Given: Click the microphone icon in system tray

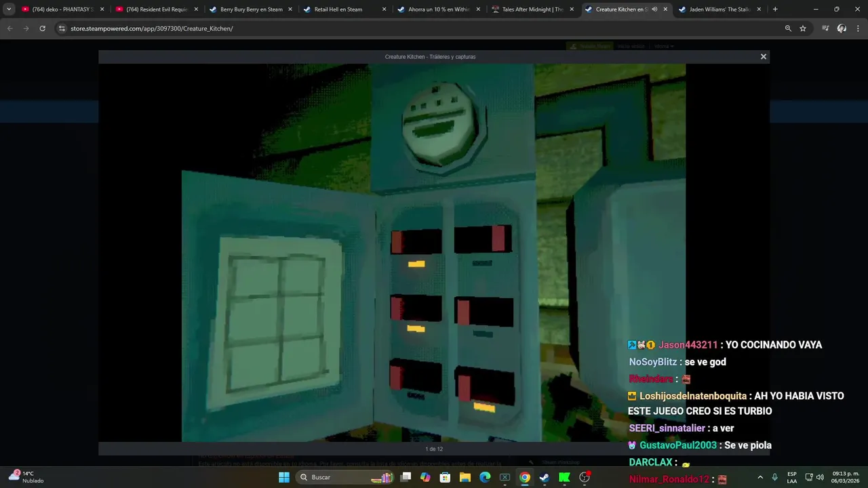Looking at the screenshot, I should 774,477.
